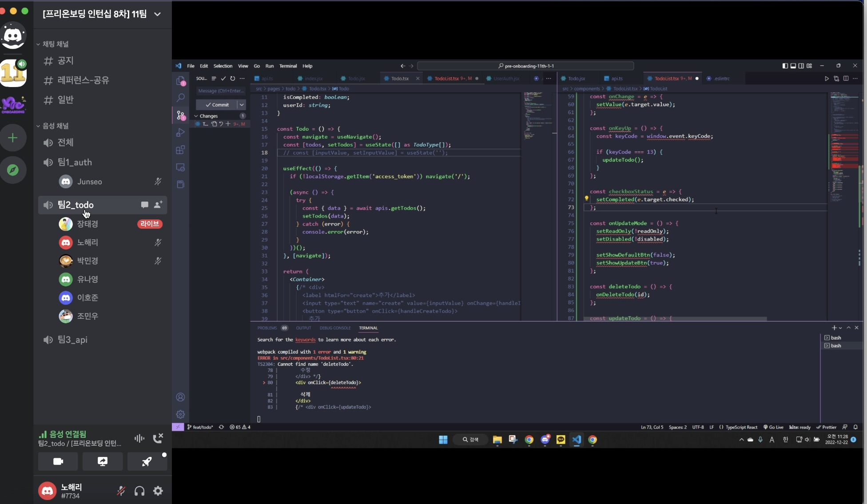The height and width of the screenshot is (504, 867).
Task: Open the Extensions panel icon
Action: [180, 150]
